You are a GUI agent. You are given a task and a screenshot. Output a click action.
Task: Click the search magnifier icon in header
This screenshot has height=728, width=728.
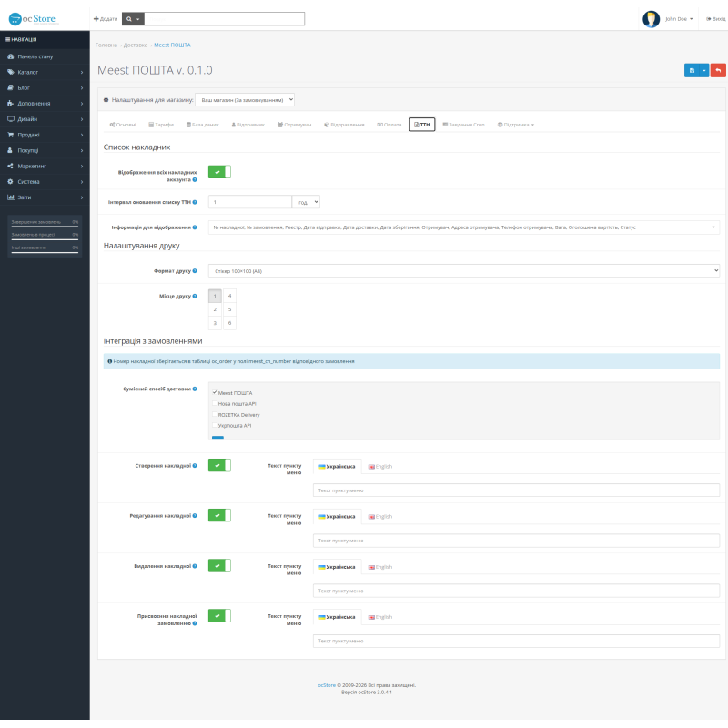(x=129, y=19)
